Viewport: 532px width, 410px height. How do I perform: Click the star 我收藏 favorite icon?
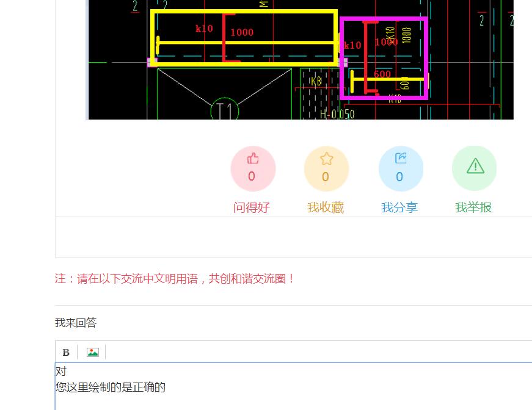click(326, 159)
